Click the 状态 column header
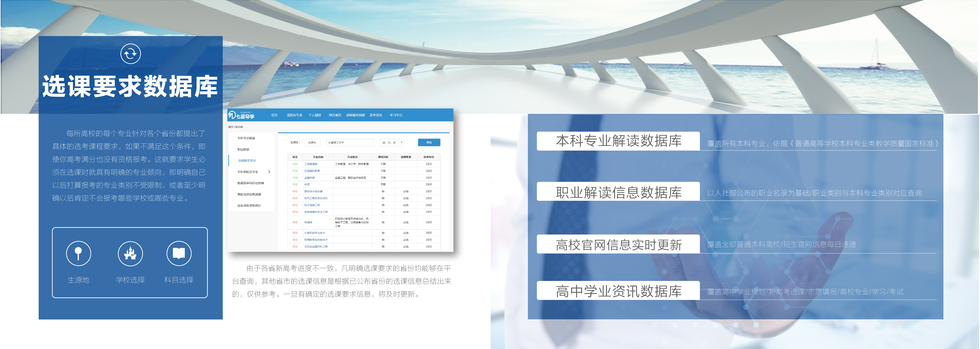The height and width of the screenshot is (349, 980). 295,157
